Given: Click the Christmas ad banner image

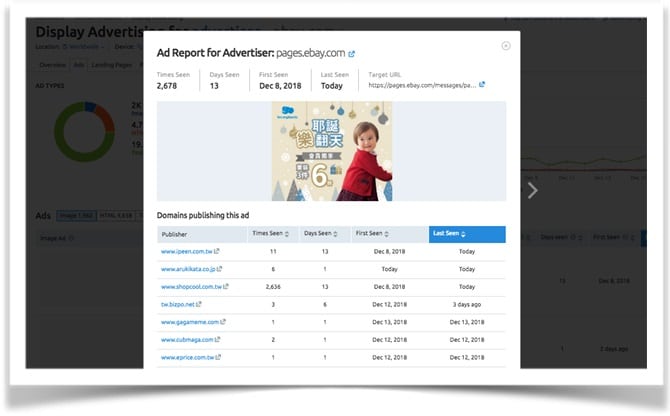Looking at the screenshot, I should tap(332, 151).
